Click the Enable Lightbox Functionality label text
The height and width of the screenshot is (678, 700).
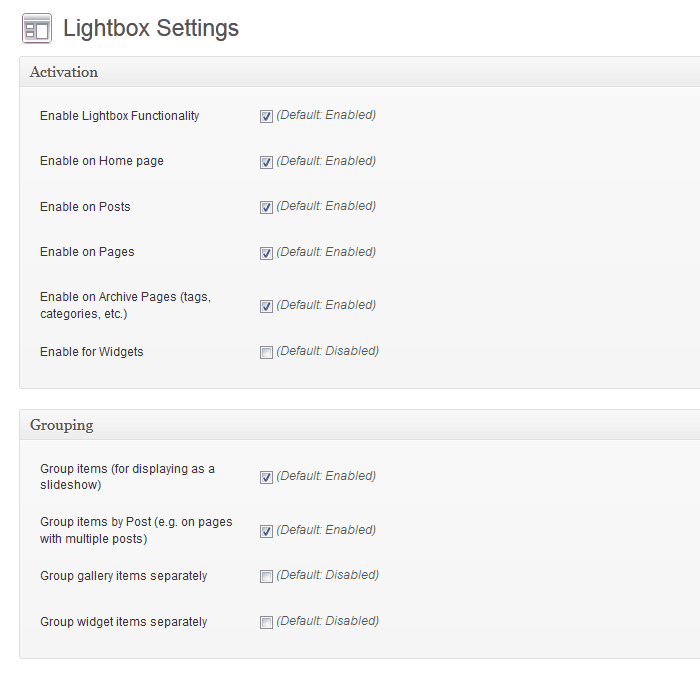[x=120, y=116]
